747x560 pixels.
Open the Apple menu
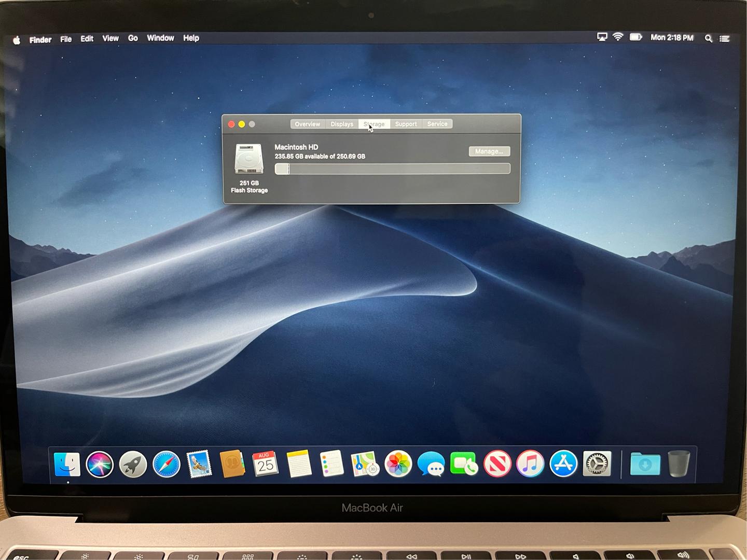point(17,40)
